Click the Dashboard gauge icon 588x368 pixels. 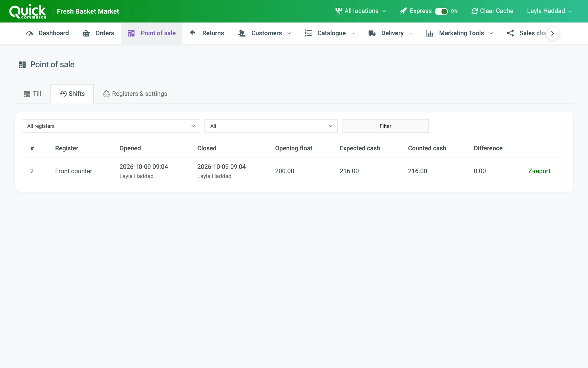29,33
